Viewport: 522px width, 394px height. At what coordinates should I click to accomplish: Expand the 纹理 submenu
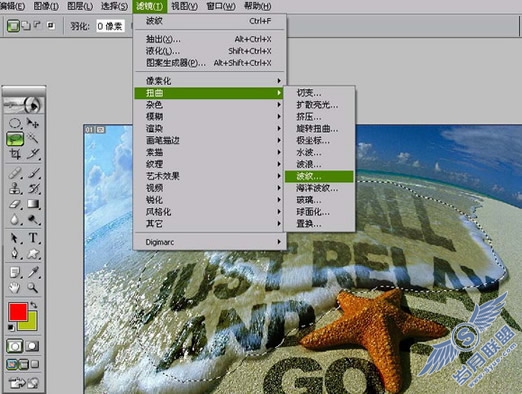[209, 164]
